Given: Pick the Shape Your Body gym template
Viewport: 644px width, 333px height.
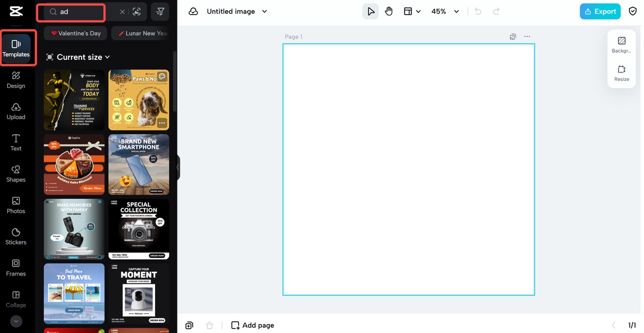Looking at the screenshot, I should [x=74, y=100].
